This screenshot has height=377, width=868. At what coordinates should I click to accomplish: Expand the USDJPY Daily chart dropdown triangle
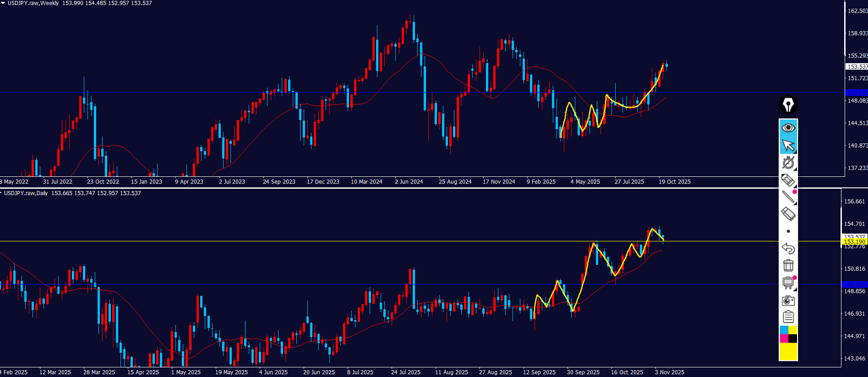pyautogui.click(x=1, y=193)
